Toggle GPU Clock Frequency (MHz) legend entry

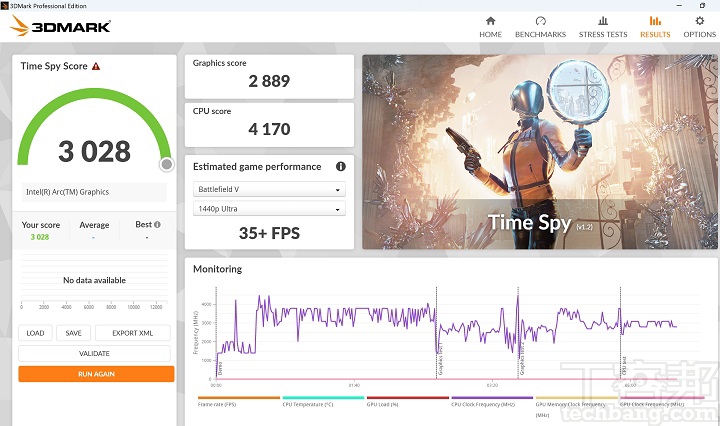661,402
